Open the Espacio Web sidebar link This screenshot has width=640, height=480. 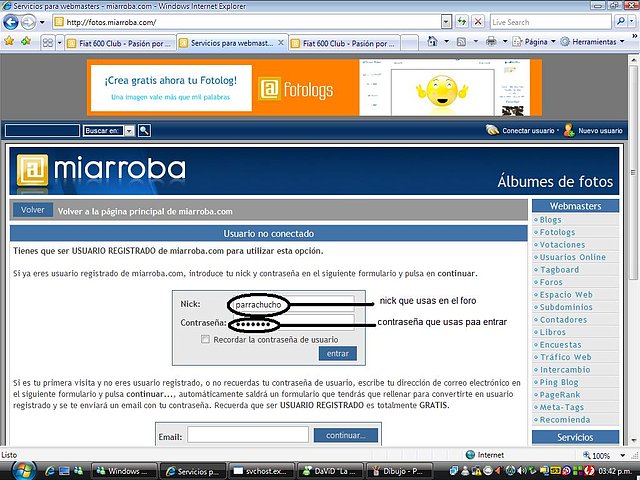[566, 295]
